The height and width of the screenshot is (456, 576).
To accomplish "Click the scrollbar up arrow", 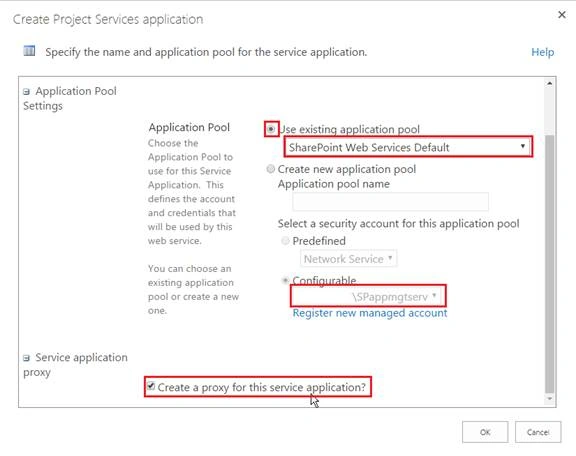I will pyautogui.click(x=549, y=83).
